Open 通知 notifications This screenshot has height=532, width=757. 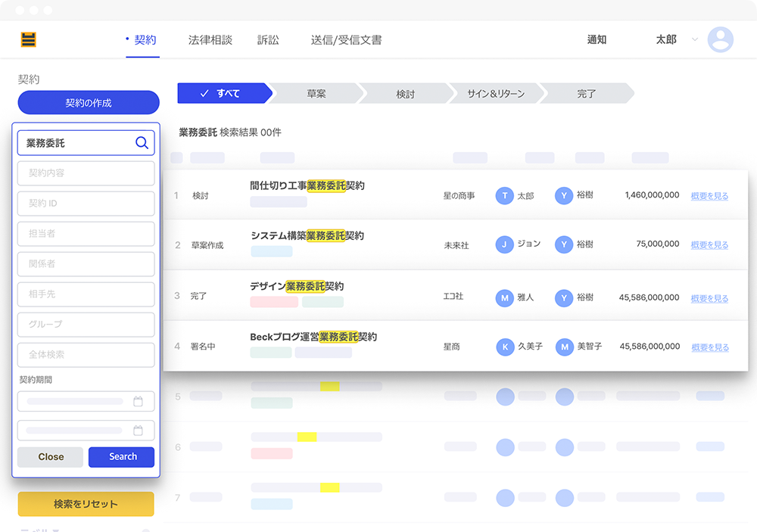[x=597, y=39]
